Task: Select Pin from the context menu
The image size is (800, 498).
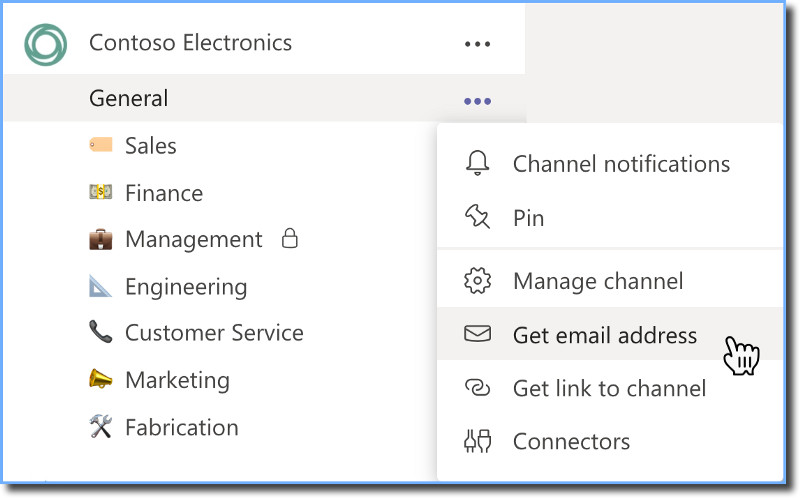Action: (x=529, y=218)
